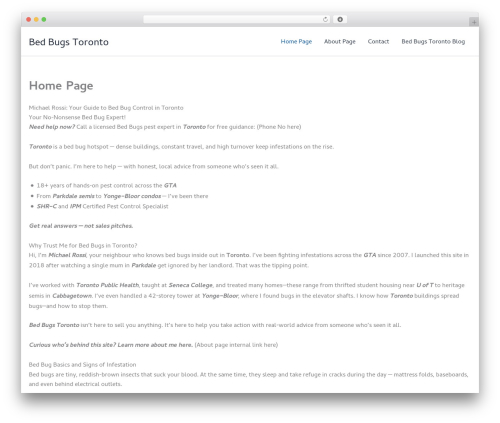Click the bold 'Michael Rossi' name in paragraph
The width and height of the screenshot is (500, 423).
point(67,255)
